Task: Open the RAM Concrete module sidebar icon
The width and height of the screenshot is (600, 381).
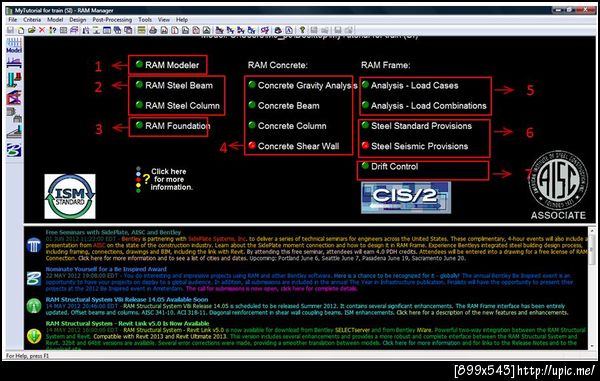Action: [14, 115]
